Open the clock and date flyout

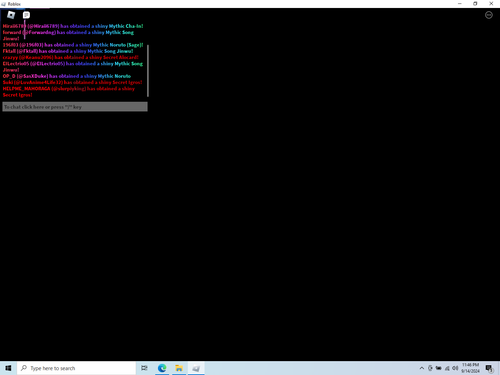pos(470,368)
